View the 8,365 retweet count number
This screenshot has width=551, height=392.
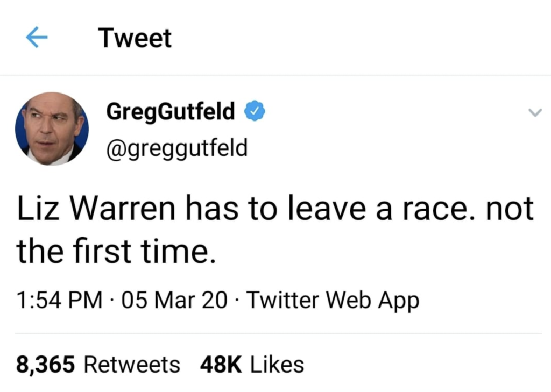coord(45,365)
